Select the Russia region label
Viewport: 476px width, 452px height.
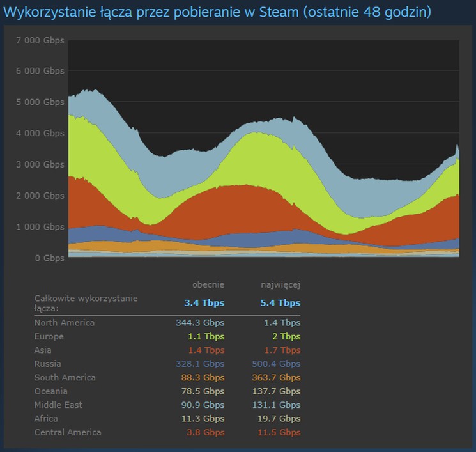(x=47, y=364)
